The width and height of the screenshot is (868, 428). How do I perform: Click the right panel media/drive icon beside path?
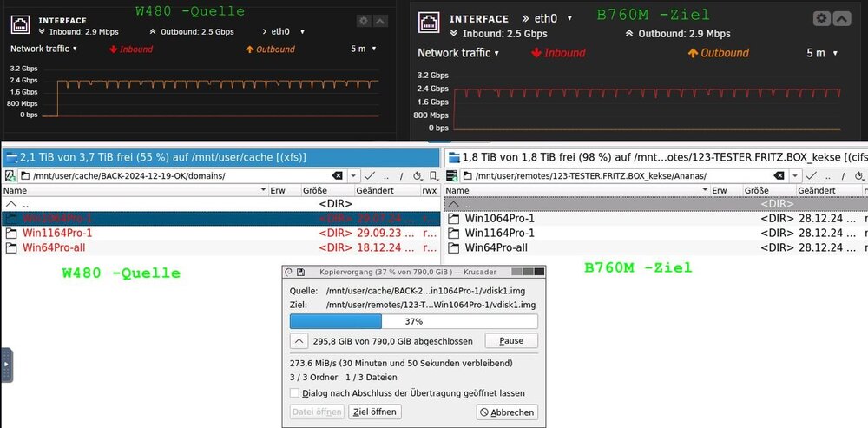pyautogui.click(x=451, y=176)
